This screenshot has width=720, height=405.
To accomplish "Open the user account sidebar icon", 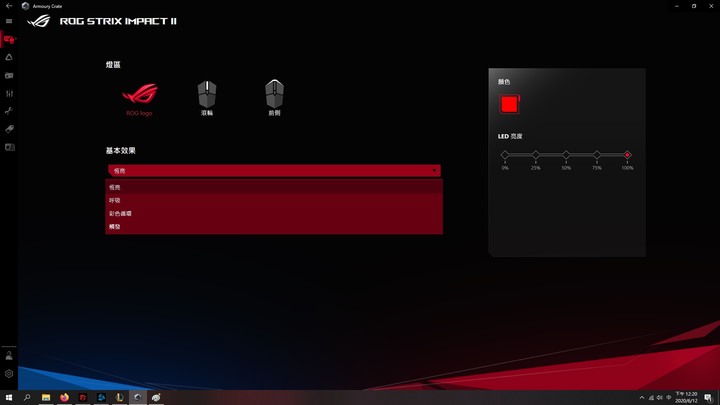I will 9,355.
